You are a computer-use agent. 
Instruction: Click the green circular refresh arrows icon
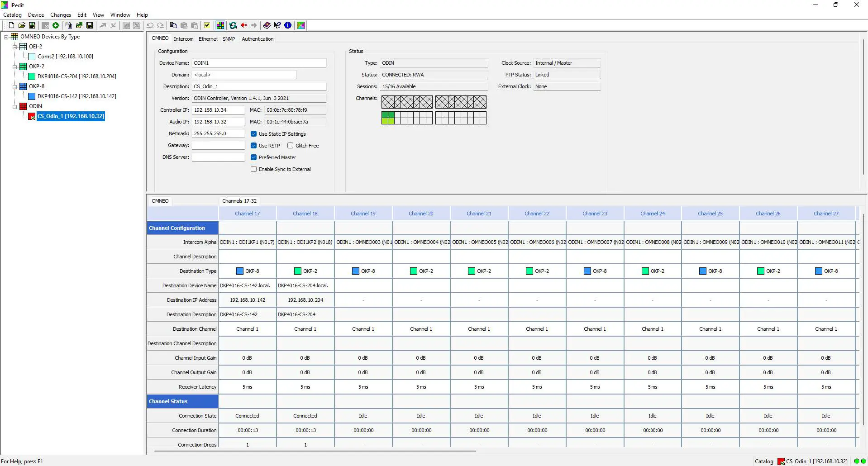click(x=233, y=25)
